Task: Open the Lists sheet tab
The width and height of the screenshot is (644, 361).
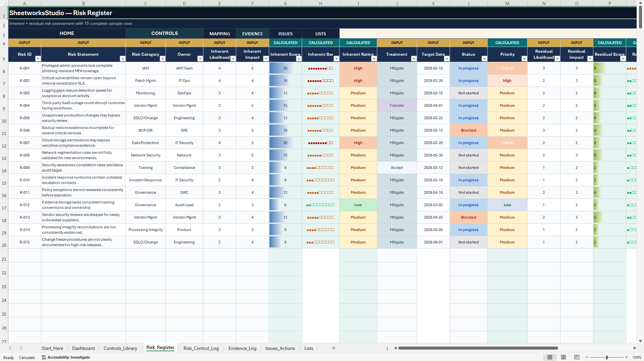Action: (309, 348)
